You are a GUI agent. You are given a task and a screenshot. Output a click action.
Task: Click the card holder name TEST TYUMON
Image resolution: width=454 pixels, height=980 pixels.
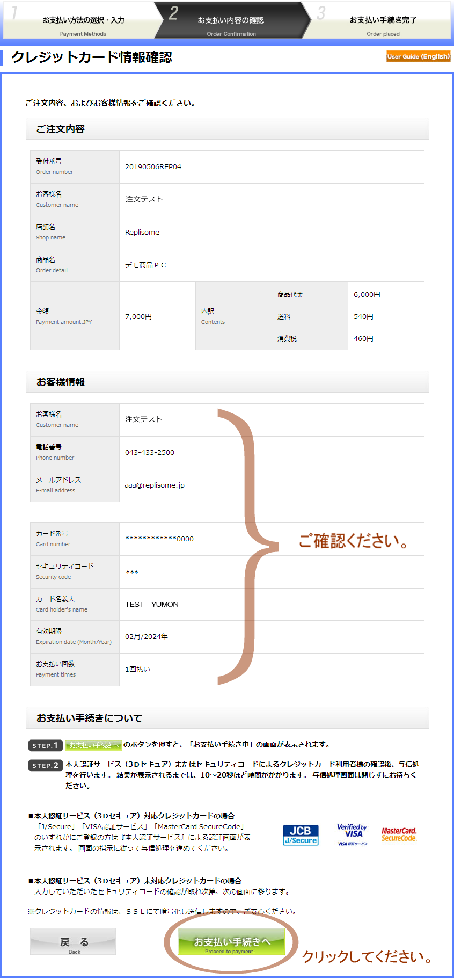coord(152,605)
